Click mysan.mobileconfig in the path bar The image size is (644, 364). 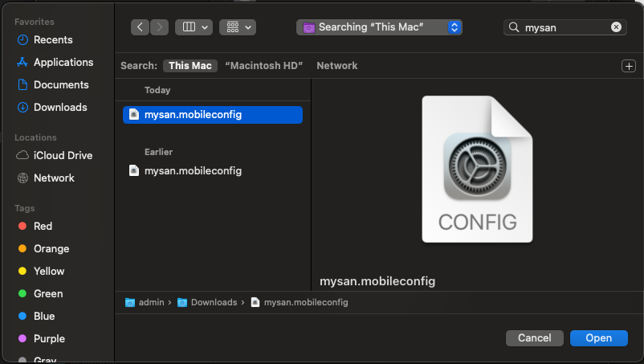click(300, 303)
